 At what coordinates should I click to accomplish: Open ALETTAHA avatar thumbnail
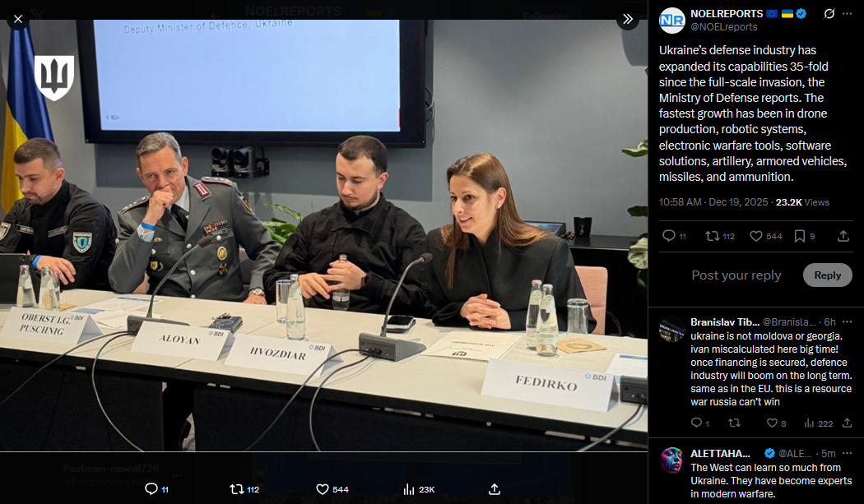point(671,460)
